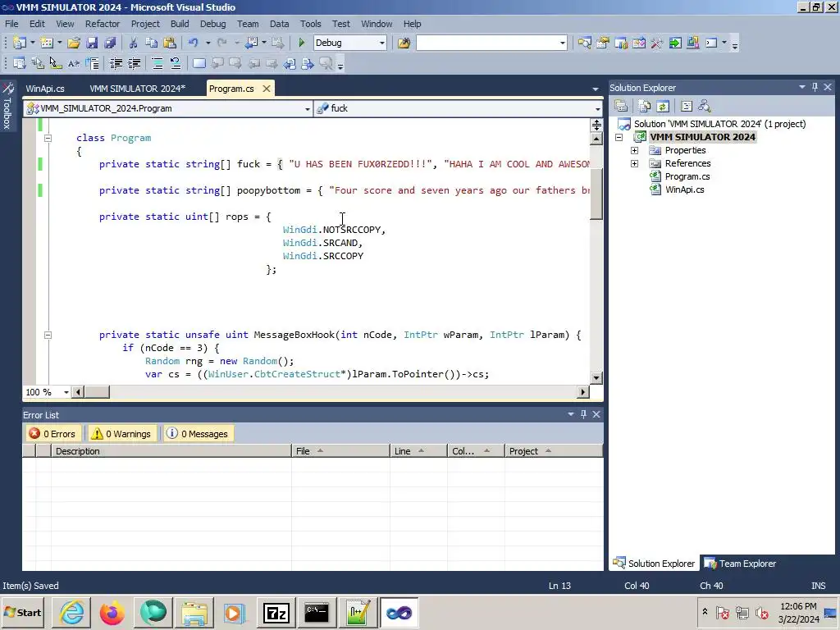Open the Debug configuration dropdown
840x630 pixels.
[382, 43]
